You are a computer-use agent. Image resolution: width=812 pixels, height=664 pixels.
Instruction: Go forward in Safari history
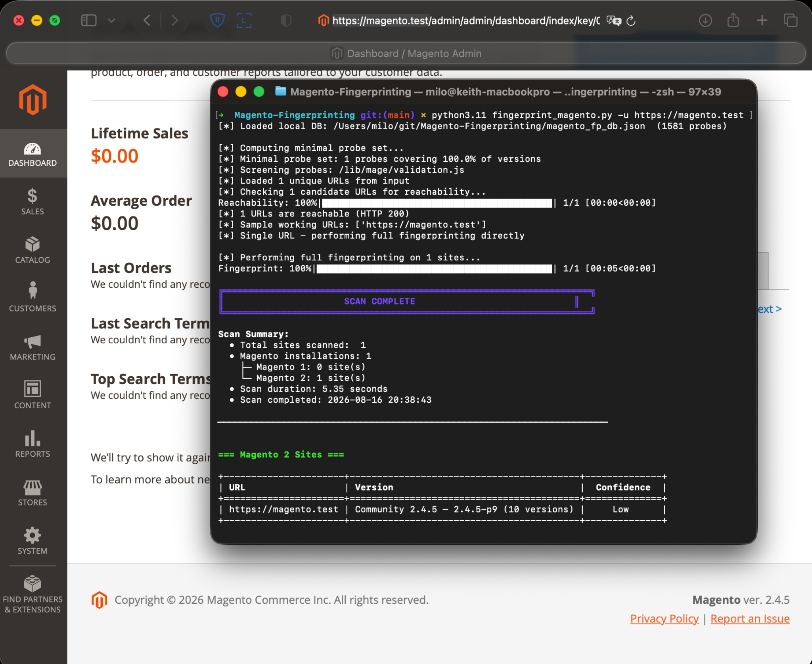point(174,20)
